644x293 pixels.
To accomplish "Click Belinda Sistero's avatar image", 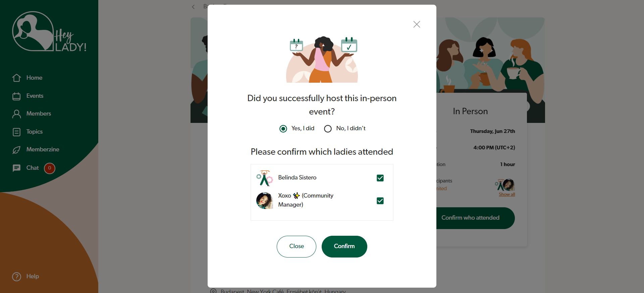I will tap(265, 178).
